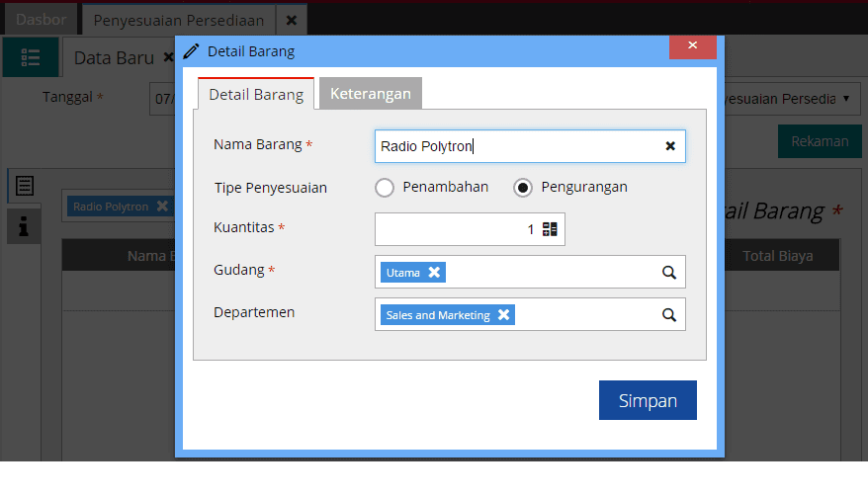The height and width of the screenshot is (498, 868).
Task: Switch to the Detail Barang tab
Action: [256, 95]
